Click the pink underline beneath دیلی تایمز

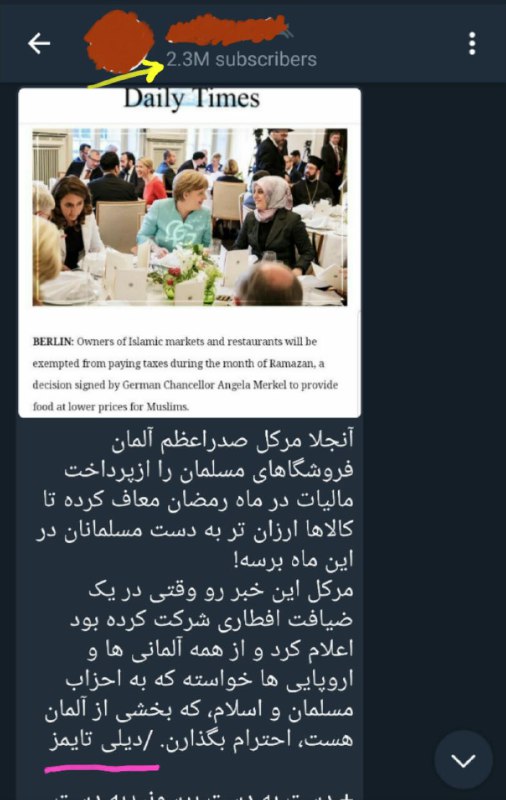pyautogui.click(x=102, y=767)
